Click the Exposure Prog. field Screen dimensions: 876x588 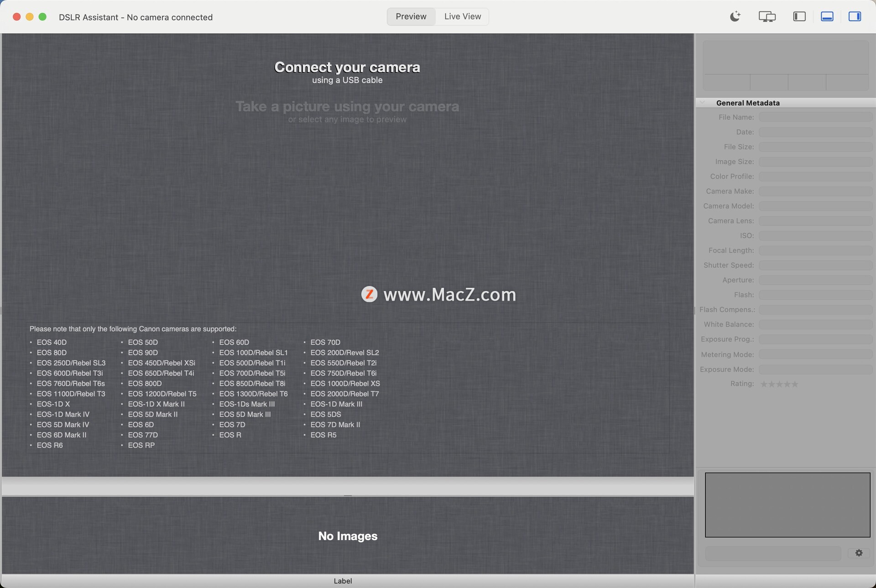815,339
